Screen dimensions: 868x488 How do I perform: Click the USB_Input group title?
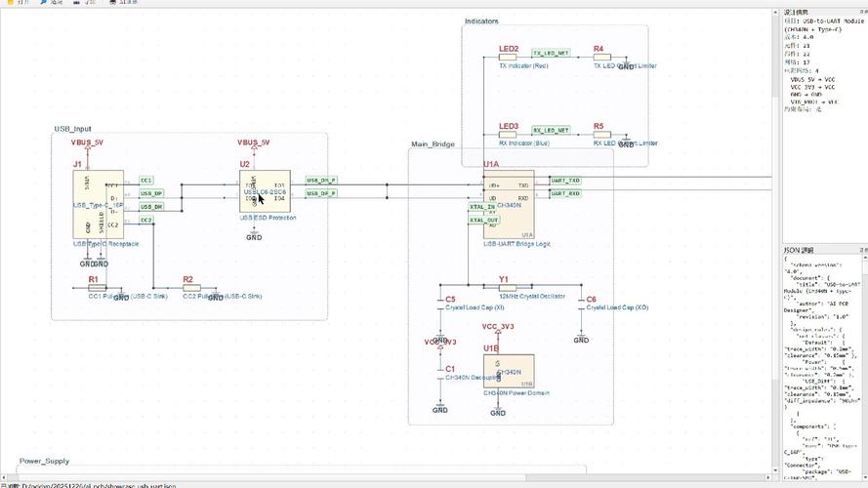coord(72,129)
